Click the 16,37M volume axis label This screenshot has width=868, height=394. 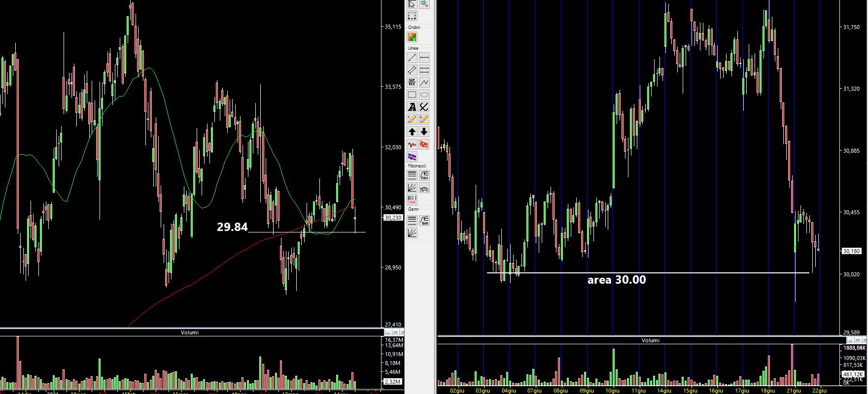click(x=394, y=340)
